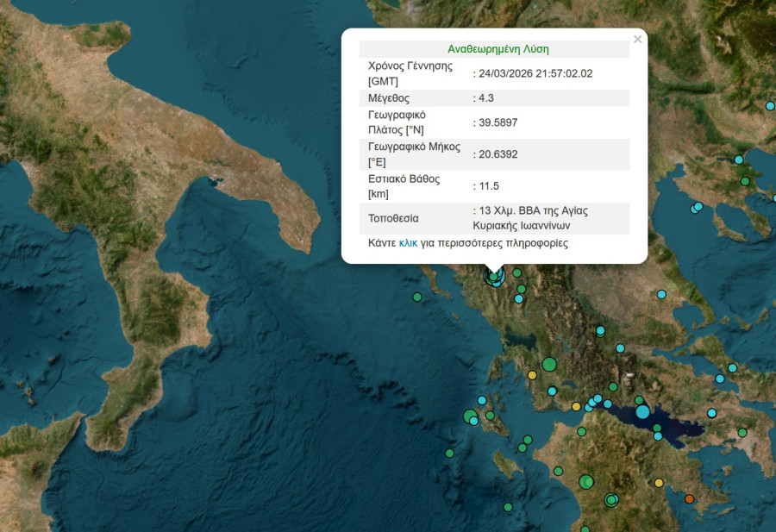Screen dimensions: 776x532
Task: Dismiss the earthquake info popup with the × control
Action: coord(637,39)
